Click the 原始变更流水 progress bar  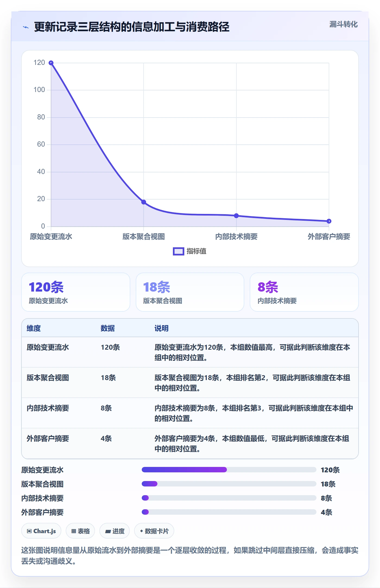point(229,470)
